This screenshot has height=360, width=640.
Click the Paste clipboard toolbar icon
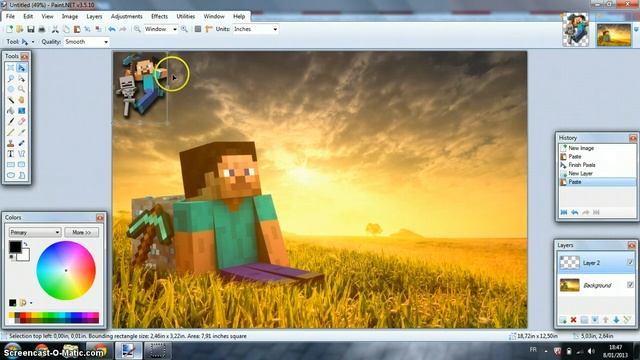click(77, 29)
